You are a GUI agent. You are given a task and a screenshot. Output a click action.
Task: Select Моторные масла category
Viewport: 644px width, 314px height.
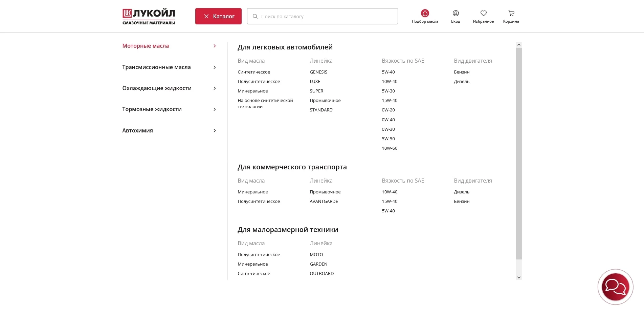146,46
